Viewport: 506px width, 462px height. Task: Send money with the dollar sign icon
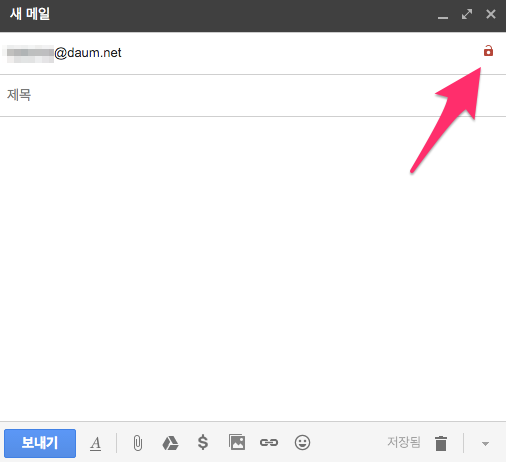203,443
